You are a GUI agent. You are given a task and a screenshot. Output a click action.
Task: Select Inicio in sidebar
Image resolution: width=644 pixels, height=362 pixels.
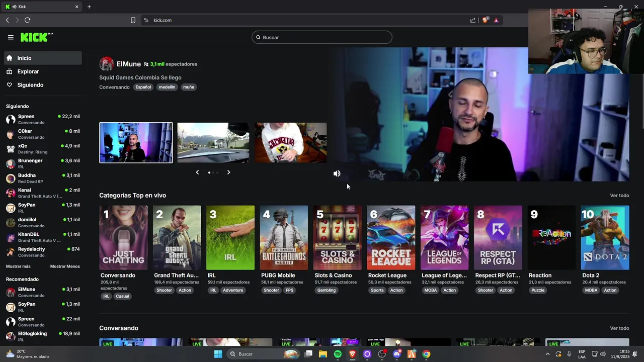tap(43, 58)
